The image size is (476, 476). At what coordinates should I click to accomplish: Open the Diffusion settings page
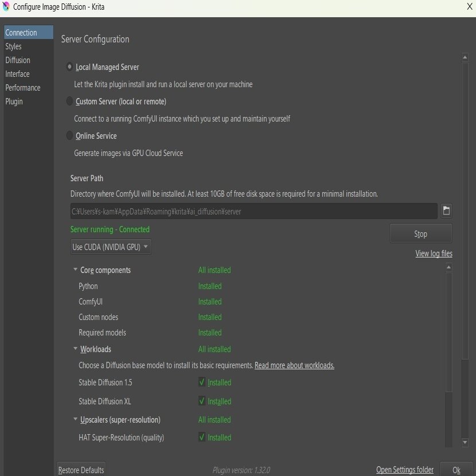coord(29,60)
